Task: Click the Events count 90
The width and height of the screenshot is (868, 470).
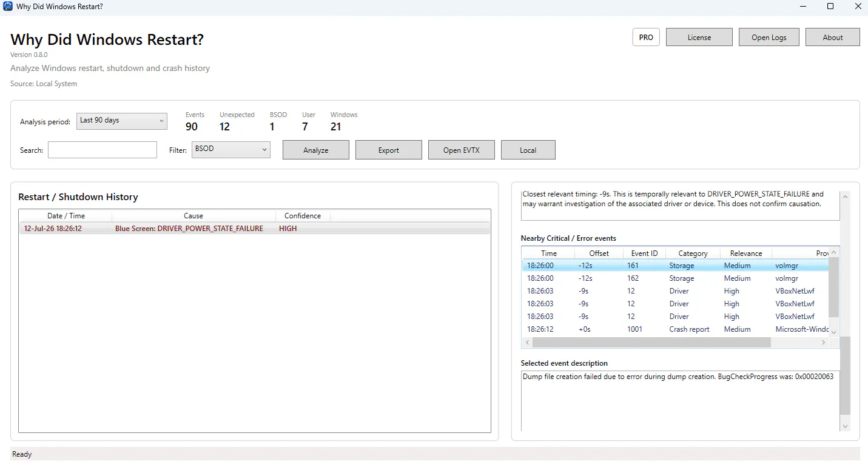Action: coord(192,127)
